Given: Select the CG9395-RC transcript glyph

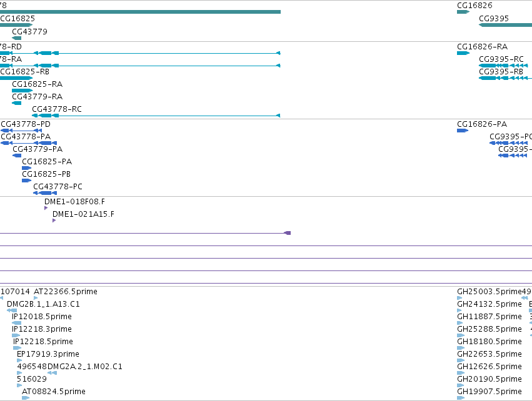Looking at the screenshot, I should 503,66.
